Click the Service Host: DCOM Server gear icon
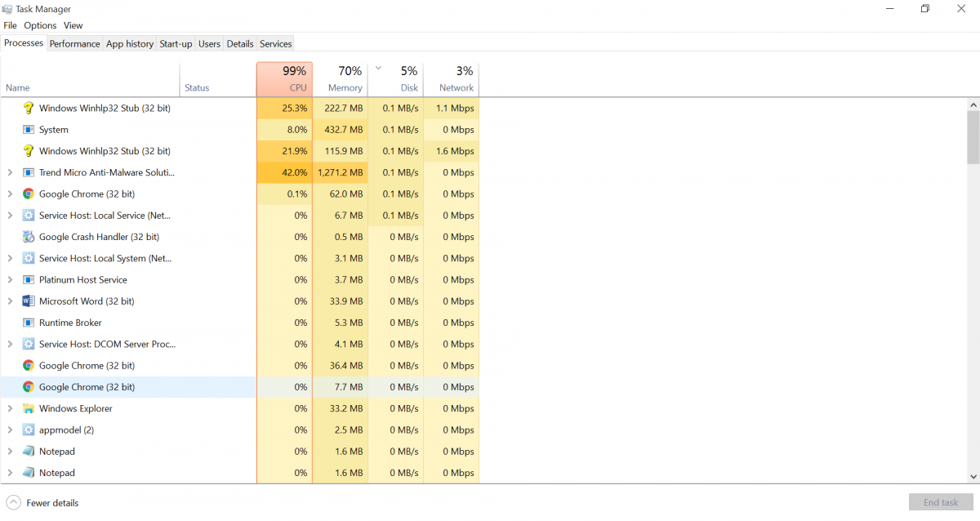This screenshot has height=521, width=980. pos(29,344)
